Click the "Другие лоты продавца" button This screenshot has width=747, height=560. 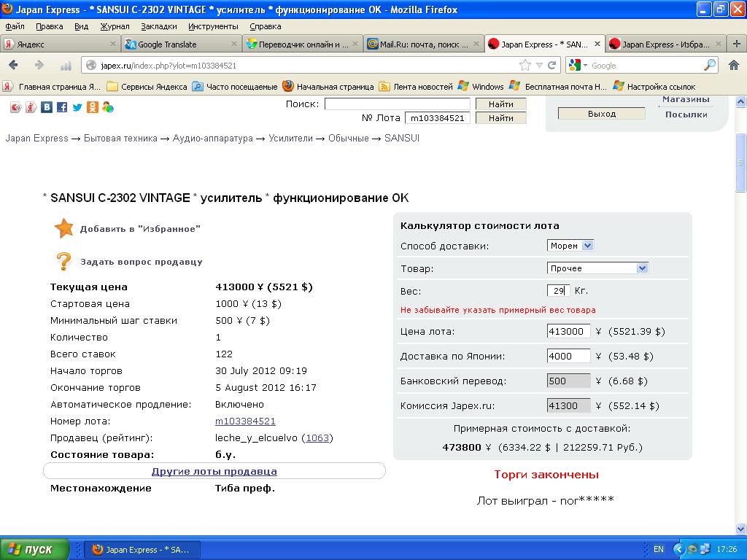[214, 471]
